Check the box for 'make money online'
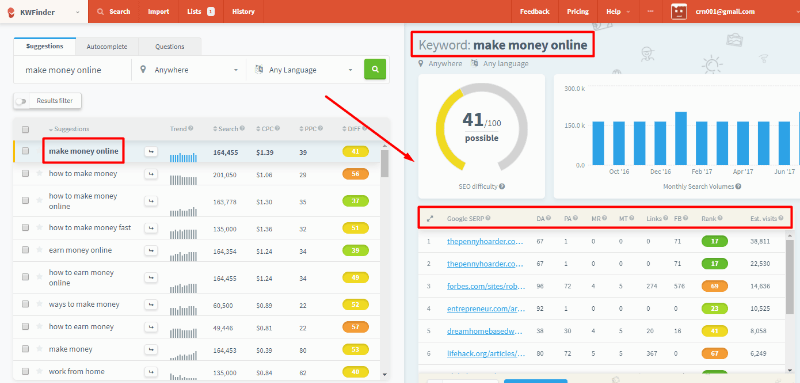This screenshot has height=383, width=800. point(26,151)
